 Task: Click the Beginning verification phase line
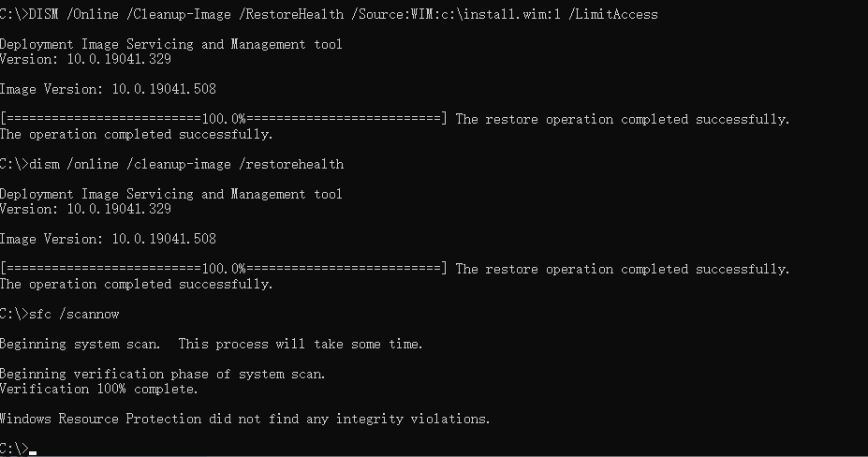pyautogui.click(x=162, y=374)
